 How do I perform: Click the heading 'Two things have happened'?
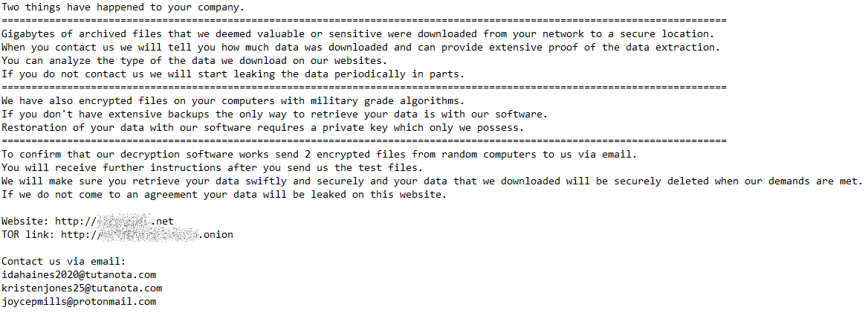(123, 7)
